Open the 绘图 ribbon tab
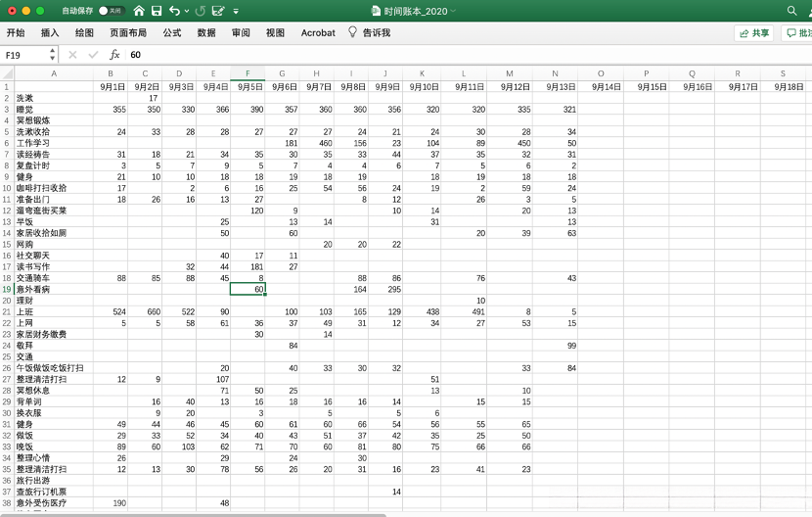 click(x=84, y=32)
